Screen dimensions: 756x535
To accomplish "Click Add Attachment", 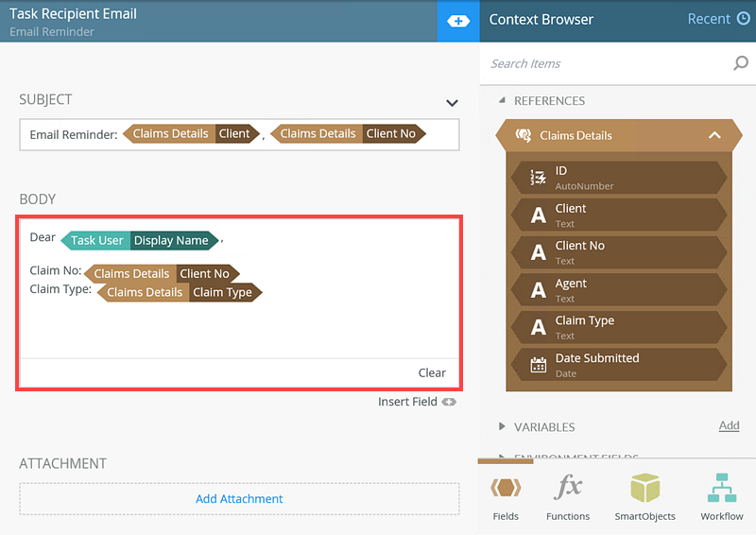I will (239, 499).
